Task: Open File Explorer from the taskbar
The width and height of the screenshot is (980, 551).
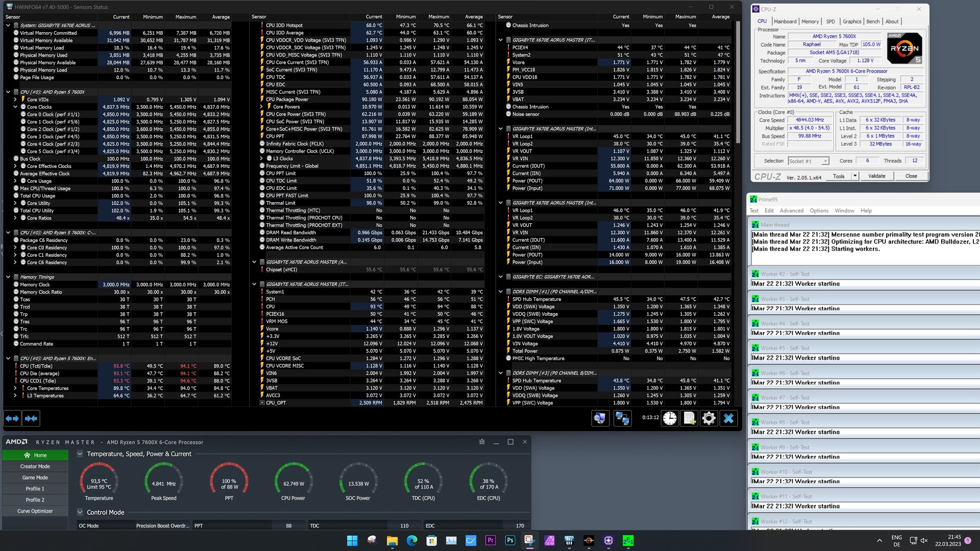Action: [391, 541]
